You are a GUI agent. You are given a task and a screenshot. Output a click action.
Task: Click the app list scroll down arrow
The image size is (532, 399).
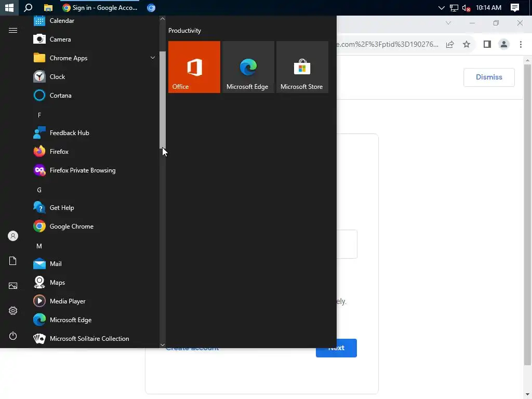pos(163,345)
